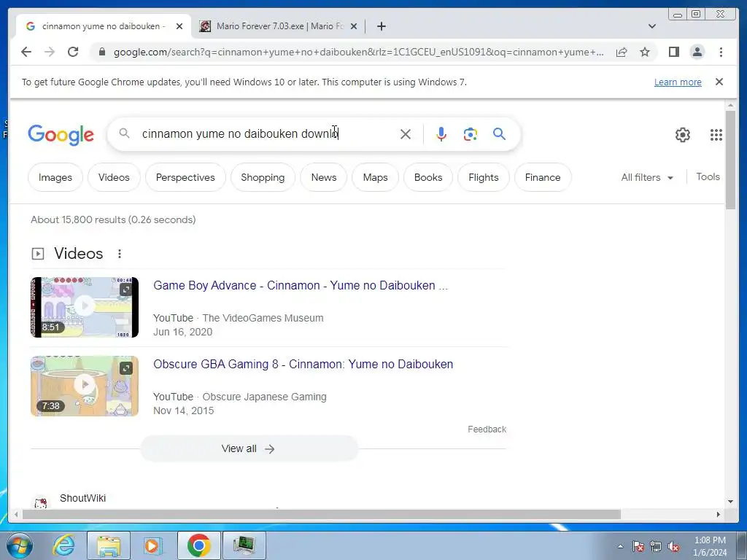747x560 pixels.
Task: Select the cinnamon yume no daibouken tab
Action: (104, 26)
